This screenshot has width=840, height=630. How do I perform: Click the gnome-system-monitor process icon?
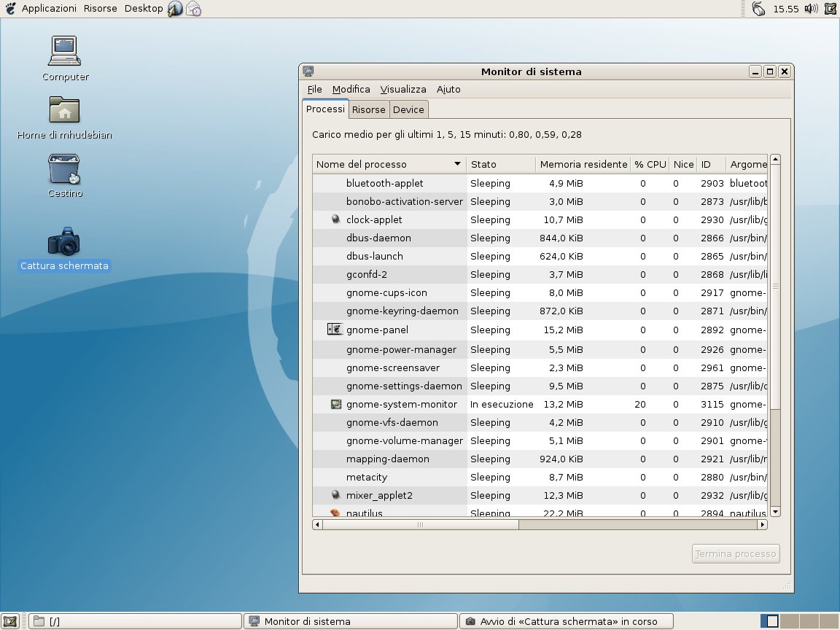point(336,405)
